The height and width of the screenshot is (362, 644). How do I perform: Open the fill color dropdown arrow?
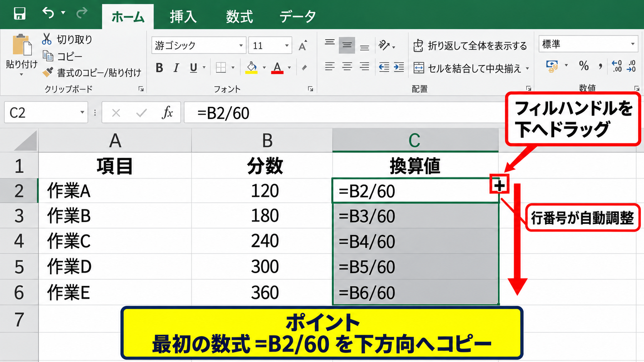[x=264, y=68]
